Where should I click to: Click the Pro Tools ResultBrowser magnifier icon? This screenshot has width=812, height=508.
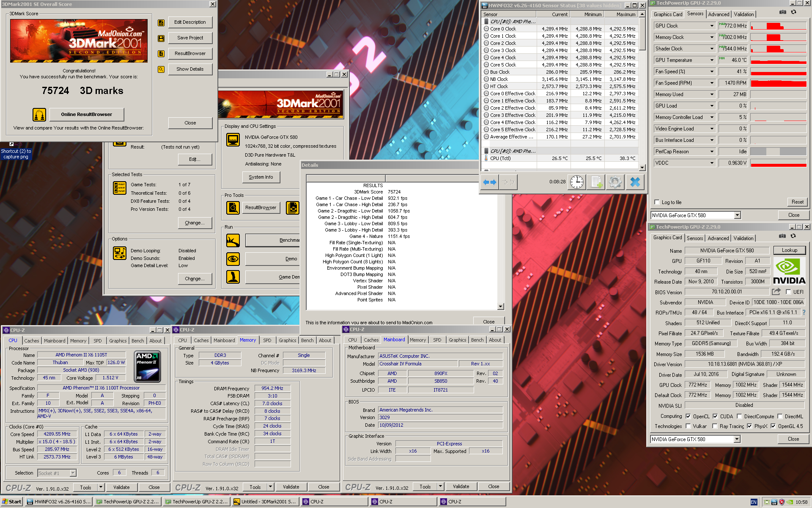233,207
